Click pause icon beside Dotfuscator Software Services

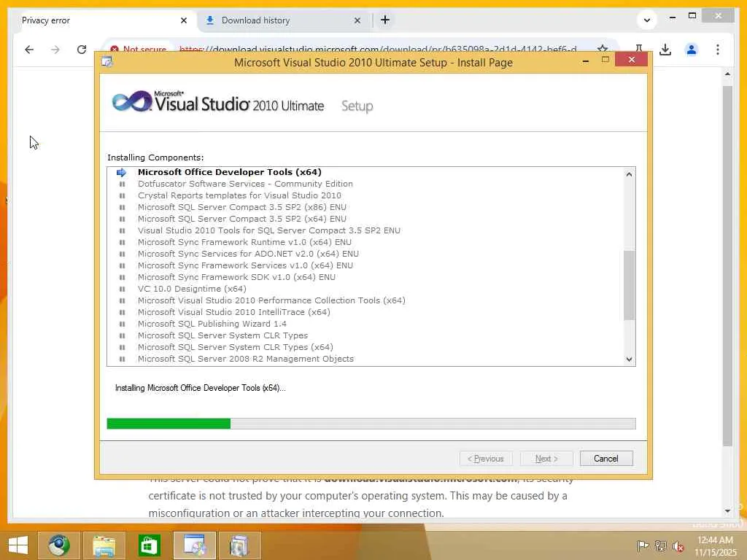click(x=122, y=184)
